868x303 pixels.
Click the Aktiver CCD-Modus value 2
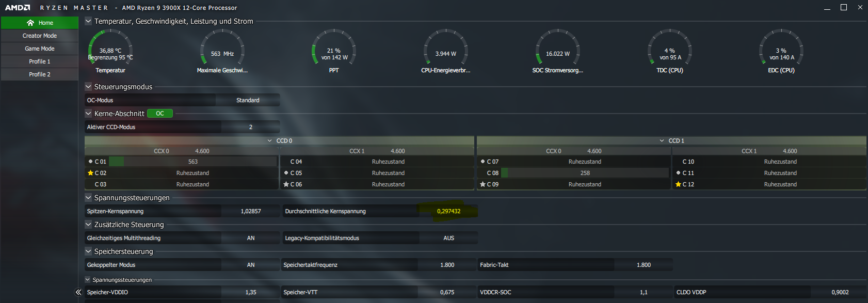(x=251, y=127)
